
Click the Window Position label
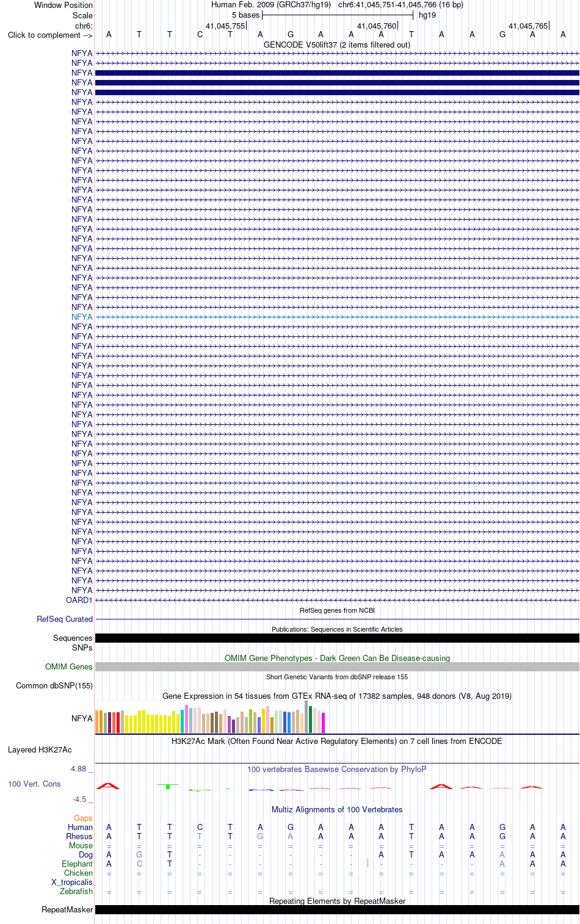click(63, 5)
